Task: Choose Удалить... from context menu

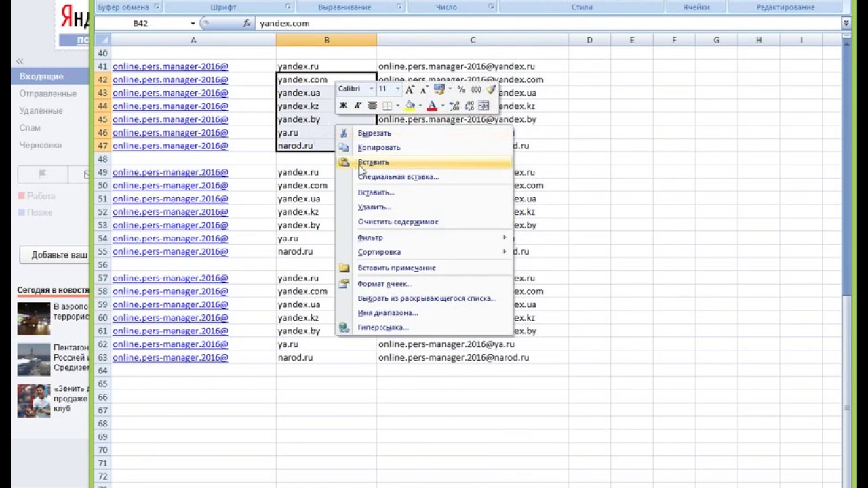Action: pyautogui.click(x=424, y=207)
